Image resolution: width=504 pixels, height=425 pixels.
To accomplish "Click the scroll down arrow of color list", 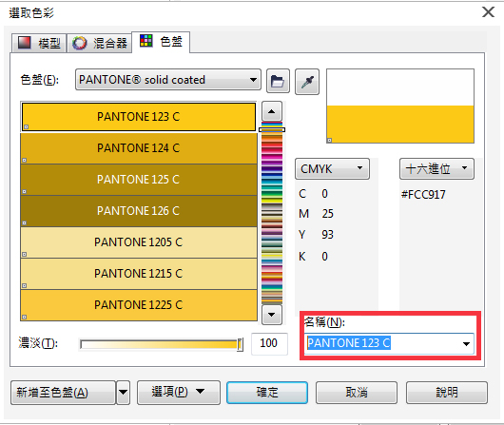I will pos(272,315).
